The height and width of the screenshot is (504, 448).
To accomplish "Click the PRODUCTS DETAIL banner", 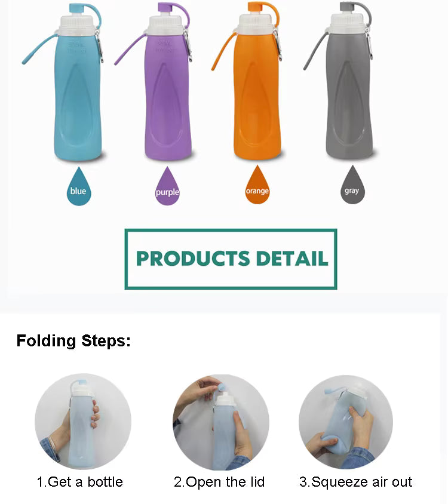I will point(231,259).
